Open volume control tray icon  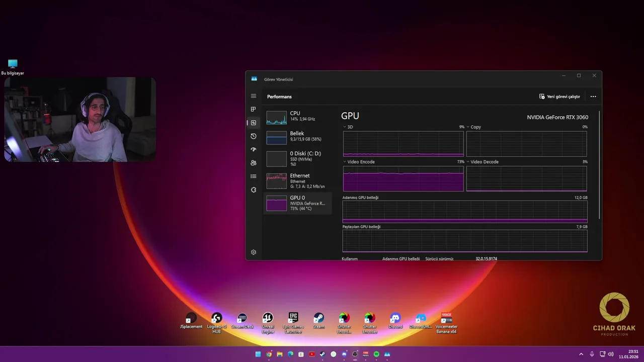click(611, 354)
